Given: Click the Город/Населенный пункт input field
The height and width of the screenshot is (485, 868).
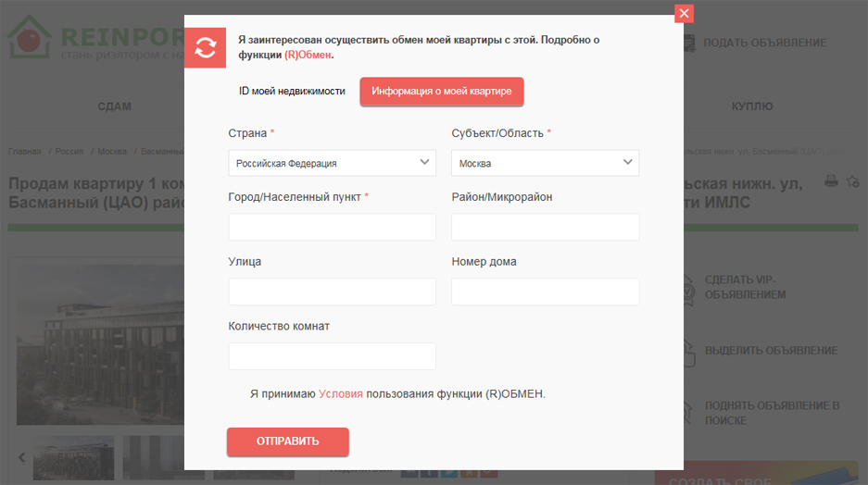Looking at the screenshot, I should click(x=332, y=228).
